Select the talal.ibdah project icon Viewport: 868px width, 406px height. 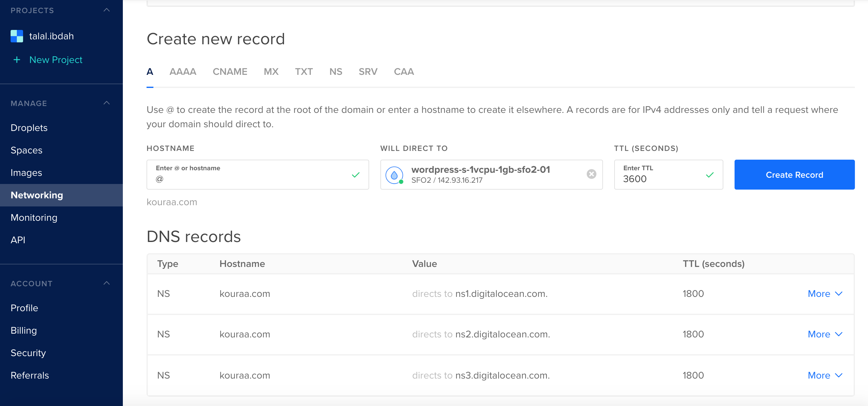(x=16, y=36)
